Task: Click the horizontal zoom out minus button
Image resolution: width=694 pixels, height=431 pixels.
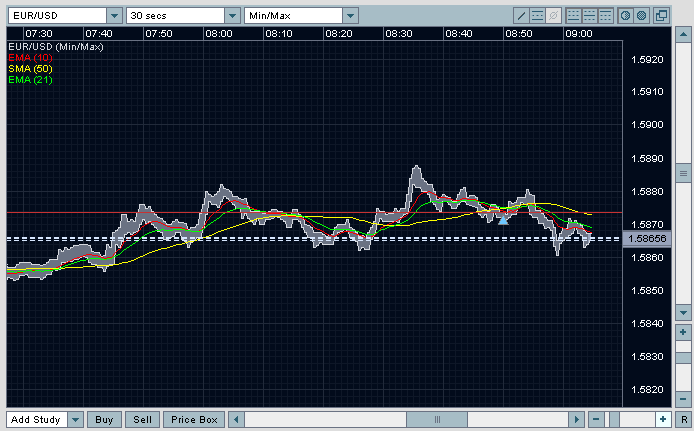Action: click(596, 419)
